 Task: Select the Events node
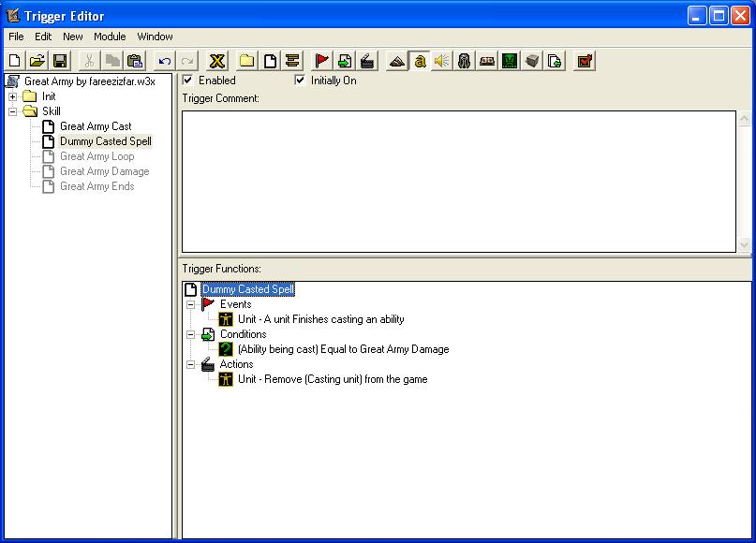(236, 304)
